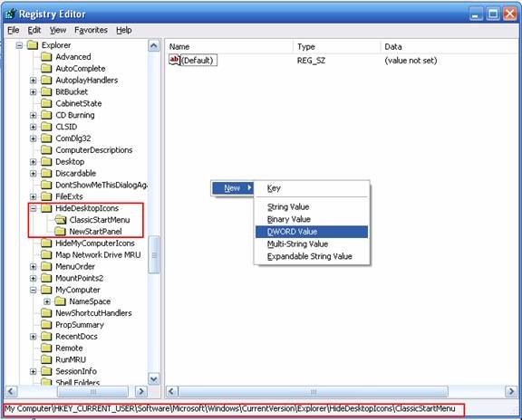
Task: Click the open ClassicStartMenu folder icon
Action: tap(61, 219)
